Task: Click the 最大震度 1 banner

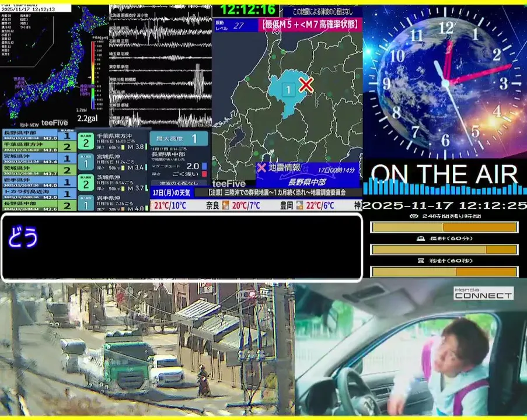Action: (179, 138)
